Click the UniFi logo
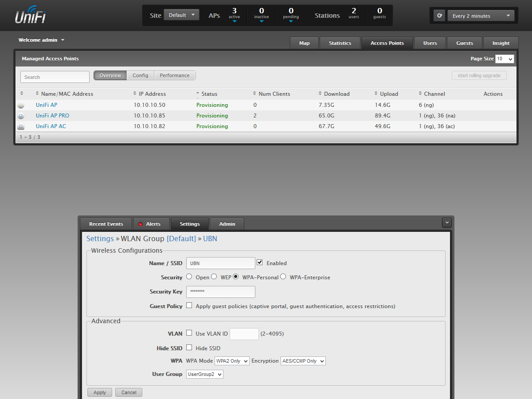This screenshot has height=399, width=532. (31, 14)
